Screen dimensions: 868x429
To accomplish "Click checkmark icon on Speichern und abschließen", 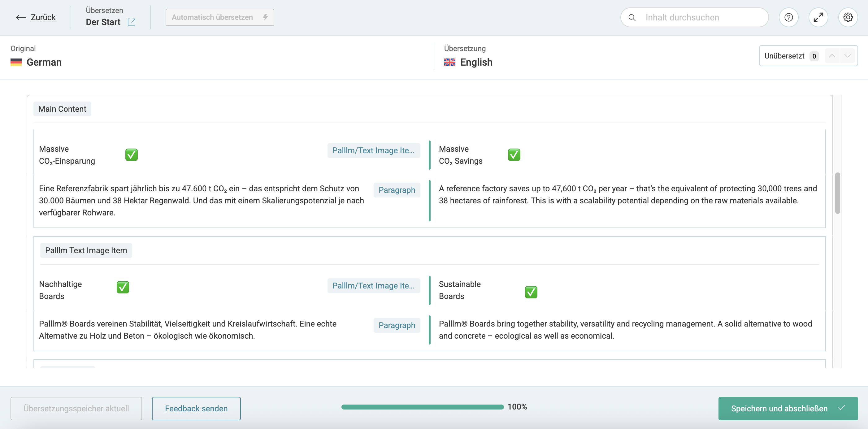I will click(x=841, y=408).
